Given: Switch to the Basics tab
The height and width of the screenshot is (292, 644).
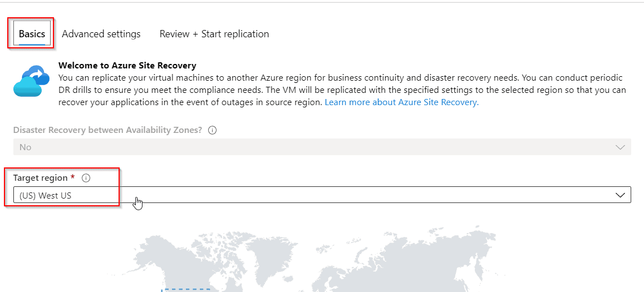Looking at the screenshot, I should (32, 34).
